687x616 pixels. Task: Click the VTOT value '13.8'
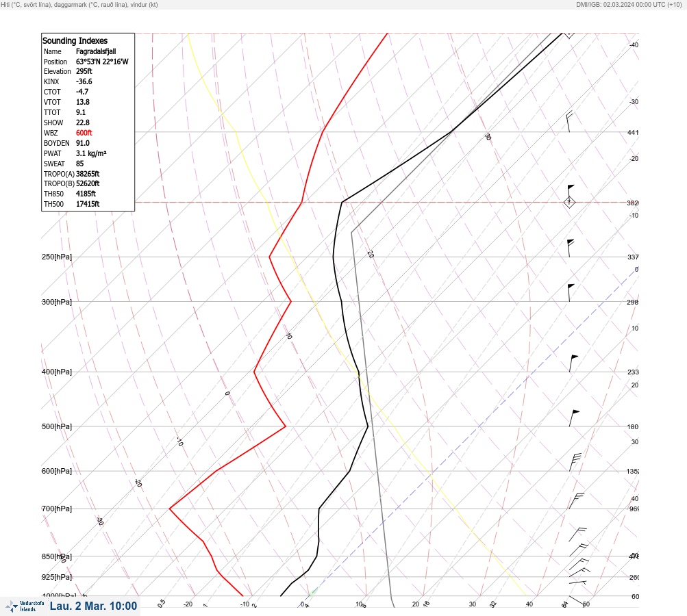click(x=83, y=102)
